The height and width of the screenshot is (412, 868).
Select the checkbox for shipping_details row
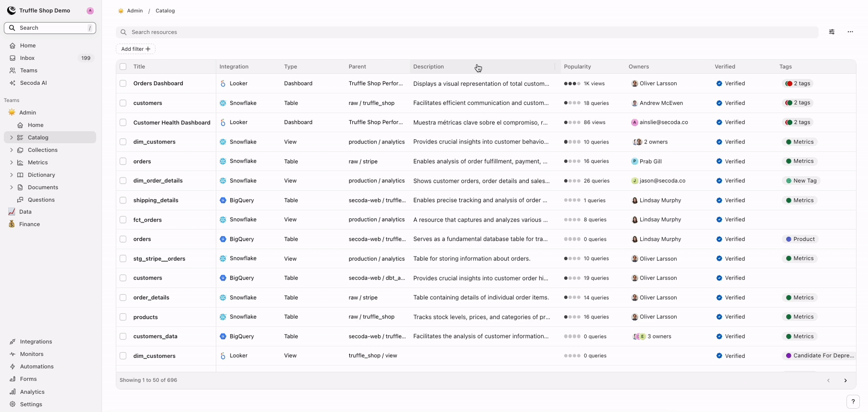pos(123,200)
